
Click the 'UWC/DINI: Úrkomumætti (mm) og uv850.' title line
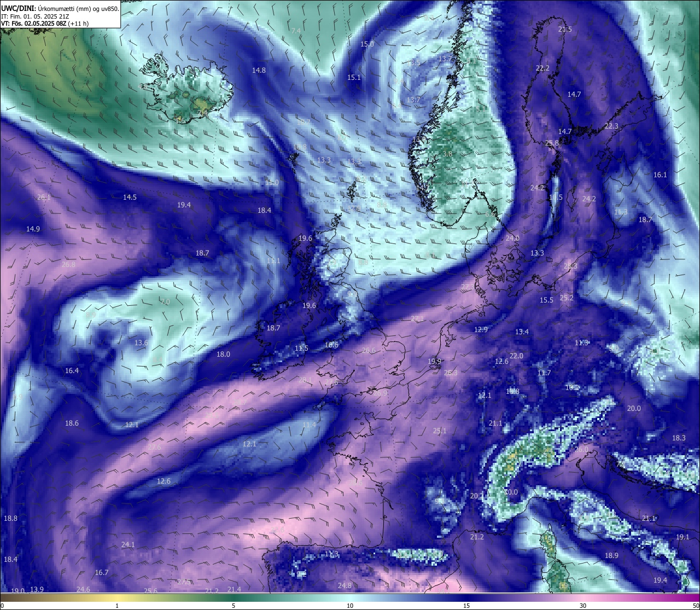coord(60,8)
